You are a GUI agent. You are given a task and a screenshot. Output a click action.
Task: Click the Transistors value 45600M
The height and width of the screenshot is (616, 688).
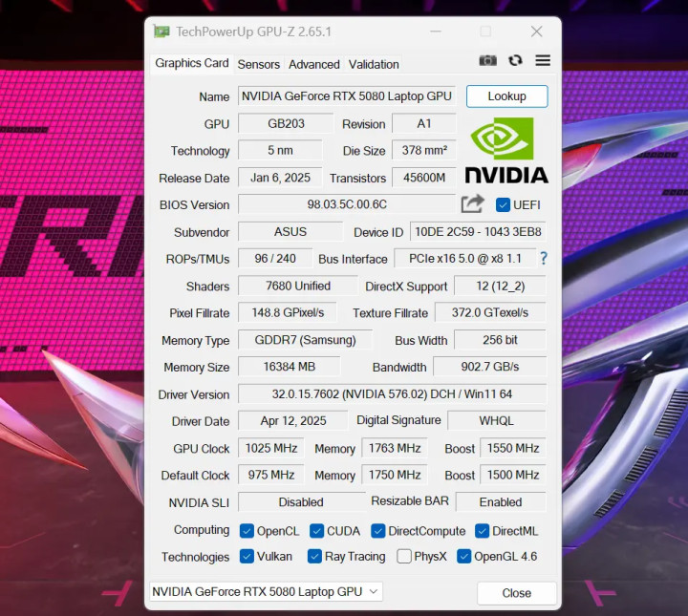[424, 178]
